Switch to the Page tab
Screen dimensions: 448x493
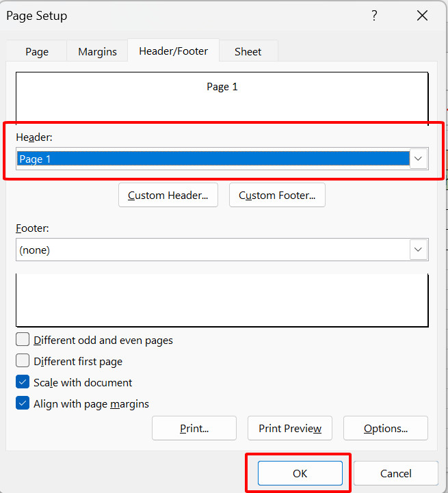pyautogui.click(x=37, y=51)
